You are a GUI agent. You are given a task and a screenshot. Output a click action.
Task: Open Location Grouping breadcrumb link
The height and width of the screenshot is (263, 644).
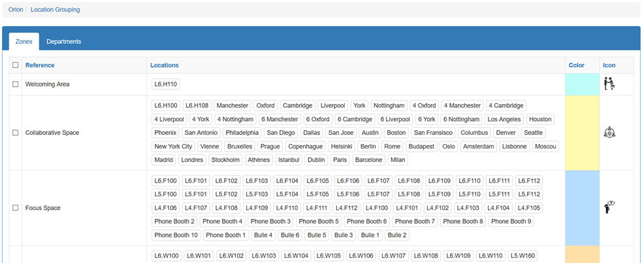55,9
